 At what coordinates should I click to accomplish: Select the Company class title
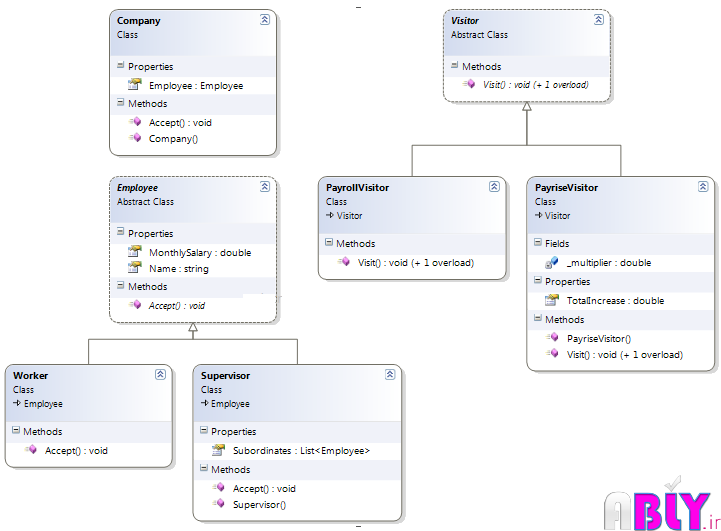(138, 21)
